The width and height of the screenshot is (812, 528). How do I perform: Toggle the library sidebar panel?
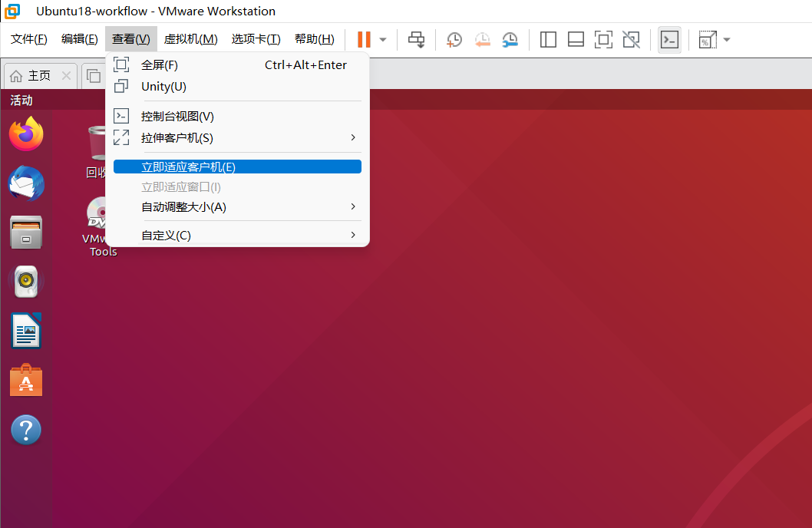point(548,39)
